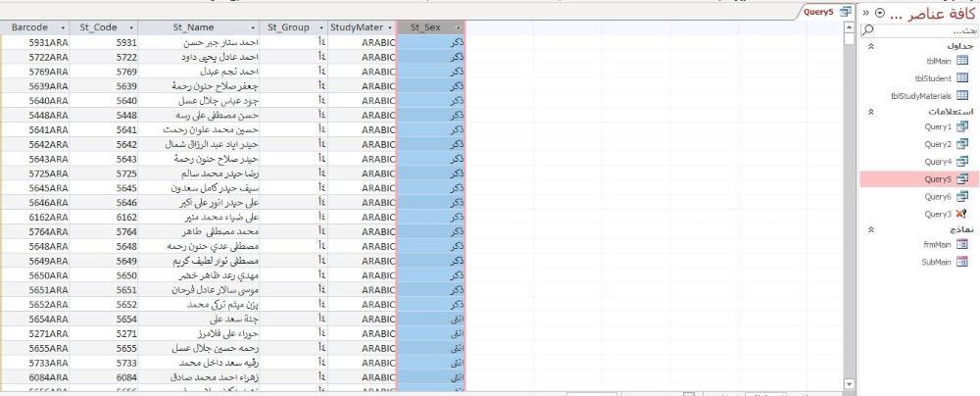Image resolution: width=980 pixels, height=396 pixels.
Task: Open the tblMain table icon
Action: click(961, 61)
